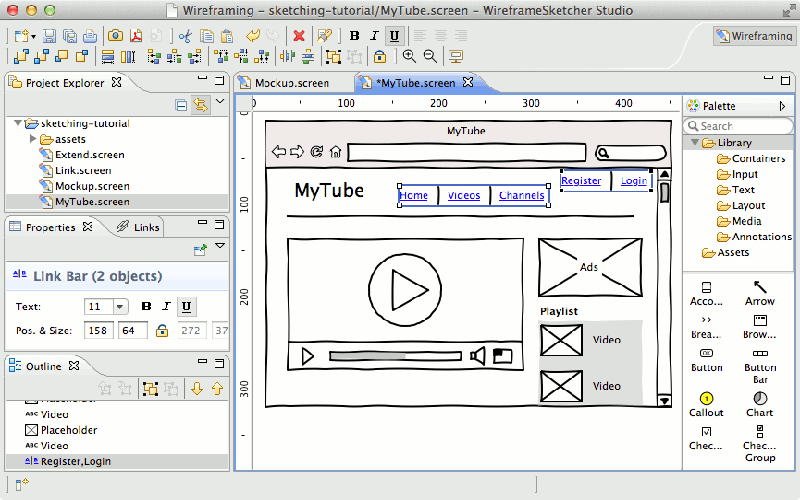Image resolution: width=800 pixels, height=500 pixels.
Task: Click the Wireframing perspective button
Action: tap(755, 36)
